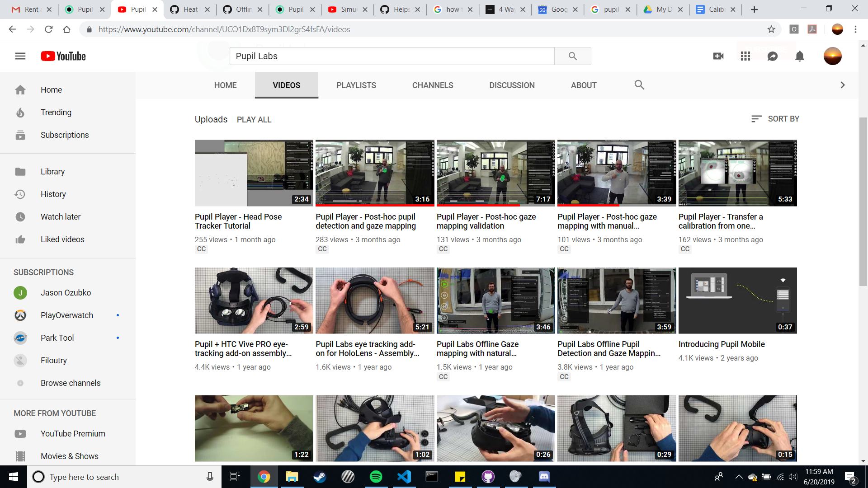Play Transfer a calibration 5:33 thumbnail

tap(738, 173)
